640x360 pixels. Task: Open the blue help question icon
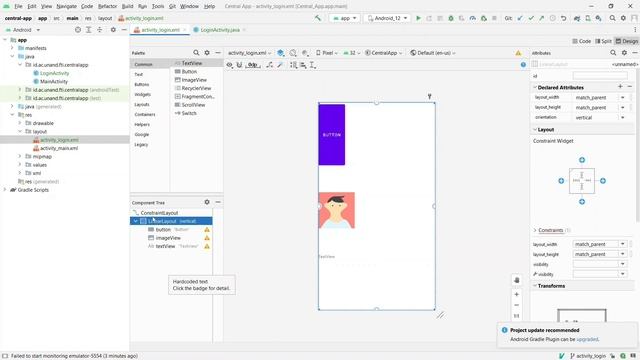523,65
